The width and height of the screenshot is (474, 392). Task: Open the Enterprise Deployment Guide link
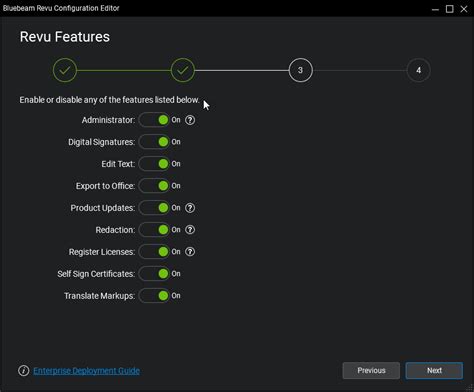86,371
